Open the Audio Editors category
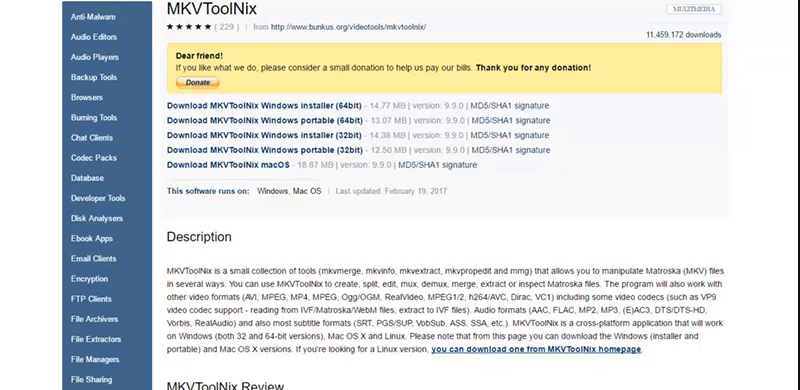The width and height of the screenshot is (800, 390). tap(94, 37)
